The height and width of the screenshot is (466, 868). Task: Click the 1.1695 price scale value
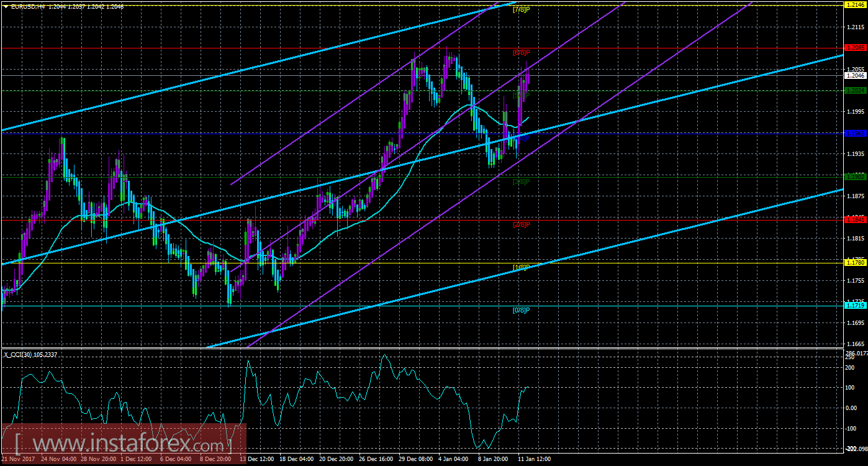[x=856, y=323]
